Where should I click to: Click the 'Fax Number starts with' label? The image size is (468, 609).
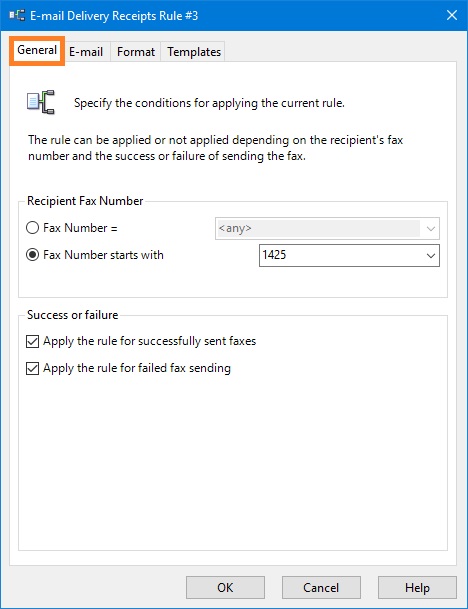(x=103, y=255)
